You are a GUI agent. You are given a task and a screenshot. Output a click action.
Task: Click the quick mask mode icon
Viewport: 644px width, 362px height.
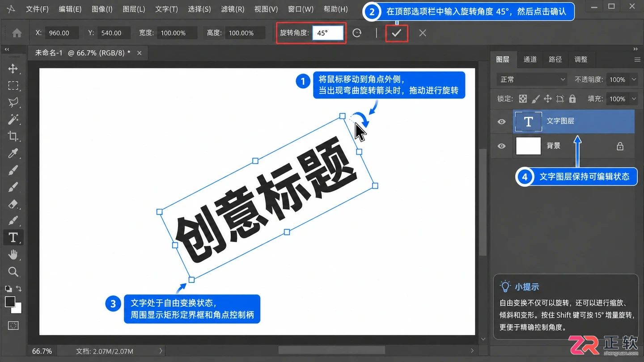click(x=13, y=325)
